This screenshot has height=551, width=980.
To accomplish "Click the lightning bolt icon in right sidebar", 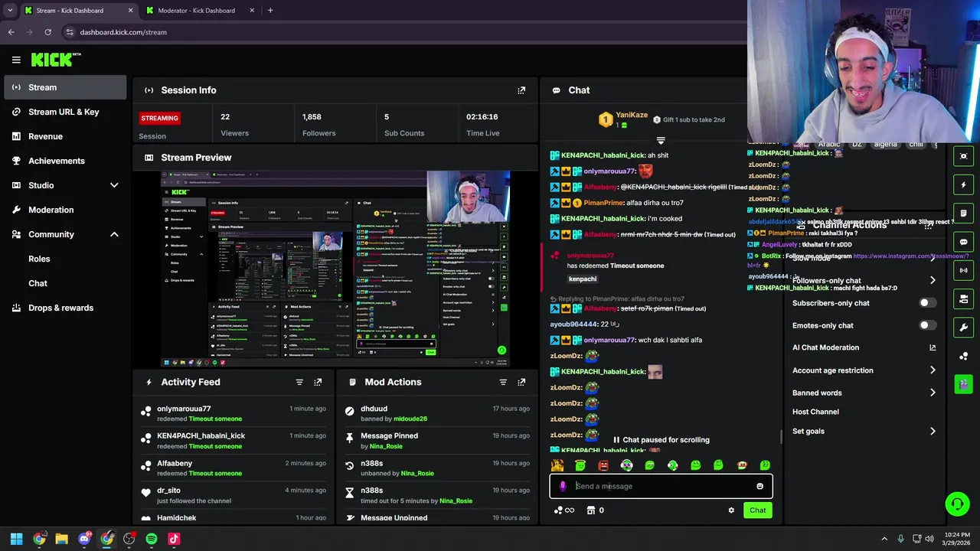I will pyautogui.click(x=963, y=184).
